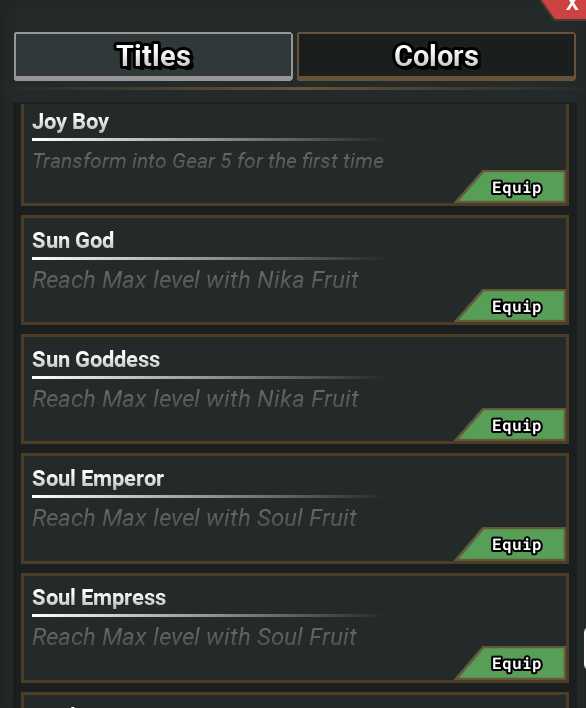Equip the Joy Boy title
The width and height of the screenshot is (586, 708).
[x=512, y=187]
